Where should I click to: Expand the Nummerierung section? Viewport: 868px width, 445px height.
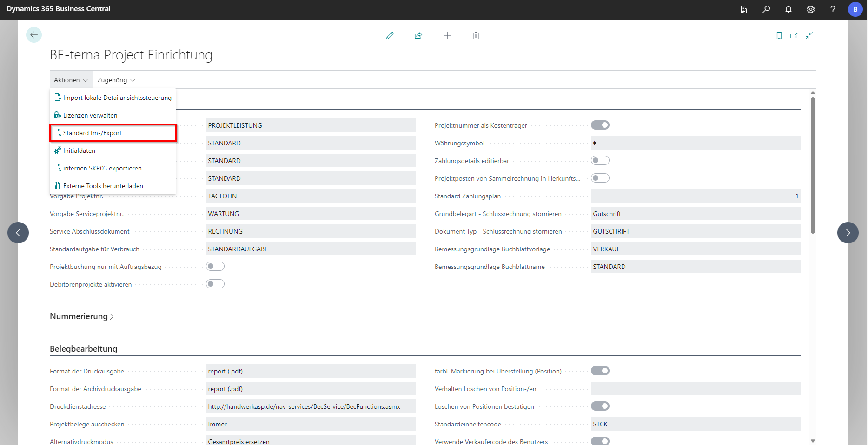click(x=82, y=316)
